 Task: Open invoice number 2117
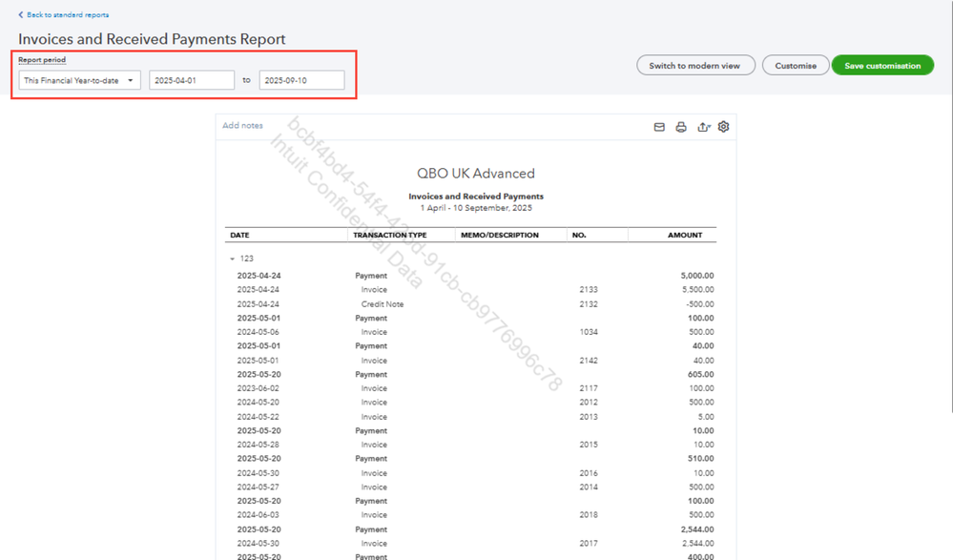pos(589,388)
